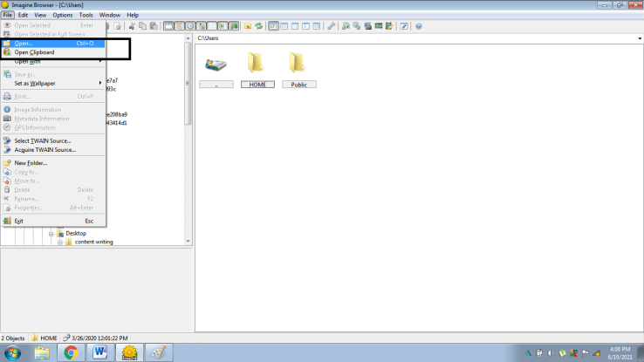Click the HOME label button under folder
Image resolution: width=644 pixels, height=362 pixels.
[x=257, y=85]
